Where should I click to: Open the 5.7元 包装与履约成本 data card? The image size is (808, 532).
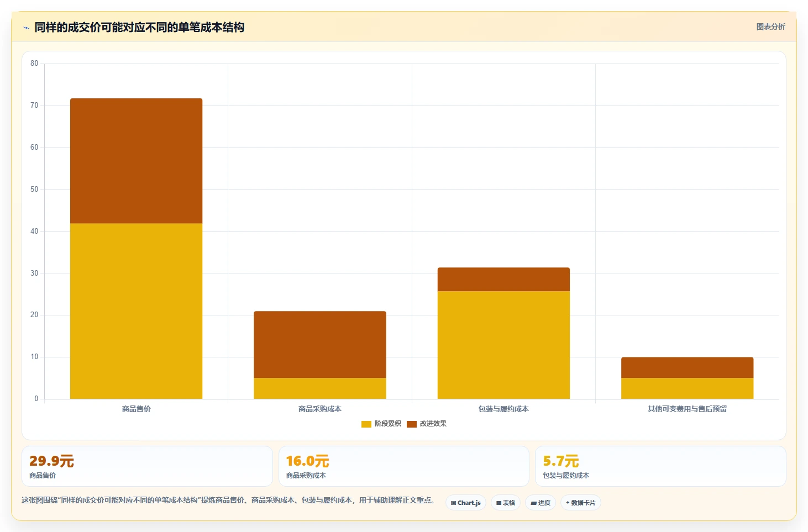pyautogui.click(x=660, y=466)
